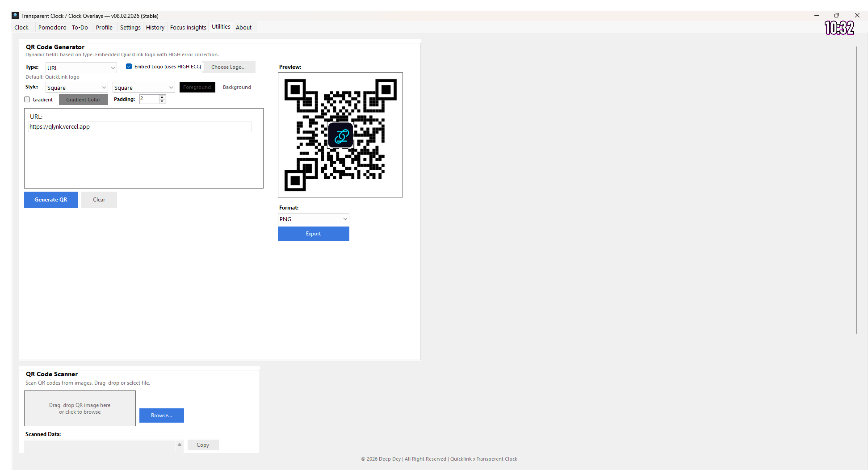Click the drag-drop QR image area
Viewport: 868px width, 470px height.
pyautogui.click(x=80, y=408)
